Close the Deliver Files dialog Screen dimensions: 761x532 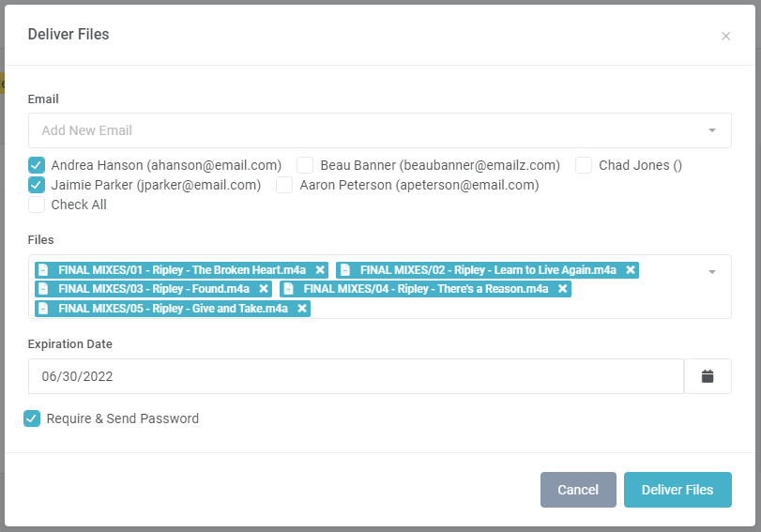(x=725, y=37)
